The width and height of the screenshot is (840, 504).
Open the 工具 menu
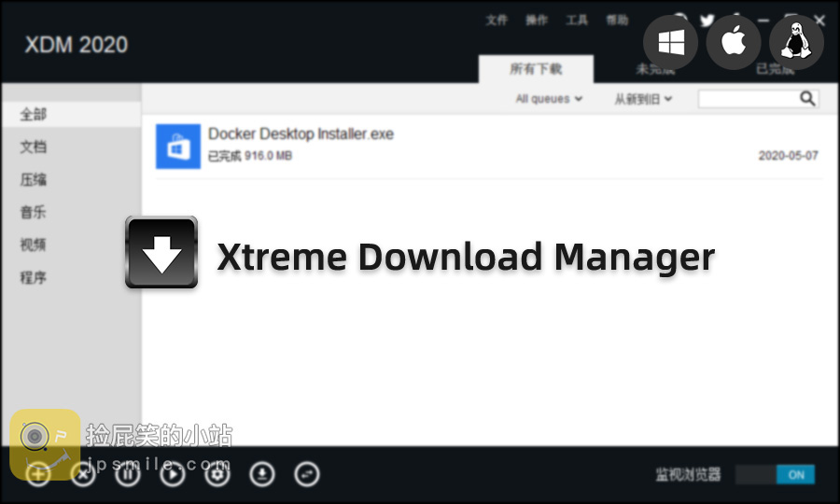point(577,21)
